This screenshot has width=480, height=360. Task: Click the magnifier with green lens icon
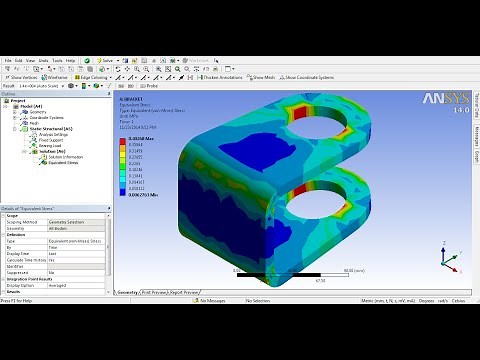[x=178, y=69]
